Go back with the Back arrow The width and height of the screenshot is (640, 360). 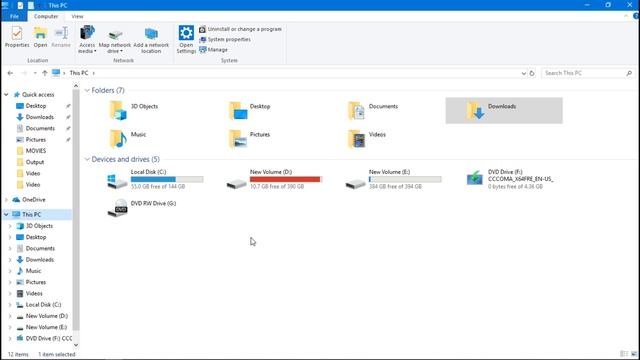pos(10,73)
